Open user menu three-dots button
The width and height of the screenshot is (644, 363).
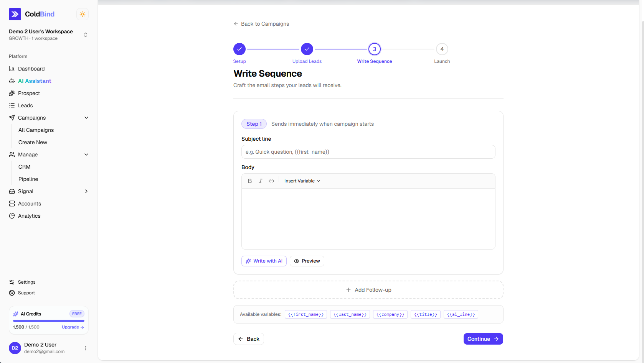coord(86,348)
